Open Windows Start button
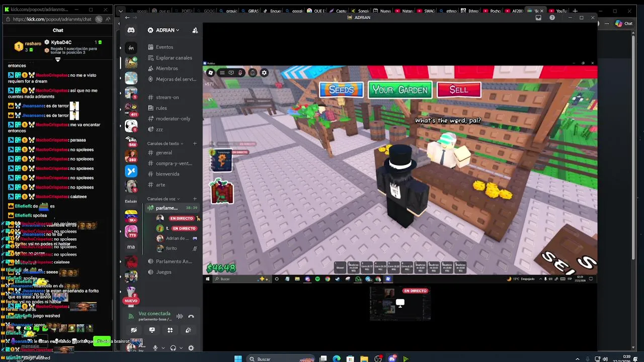The image size is (644, 362). coord(237,358)
